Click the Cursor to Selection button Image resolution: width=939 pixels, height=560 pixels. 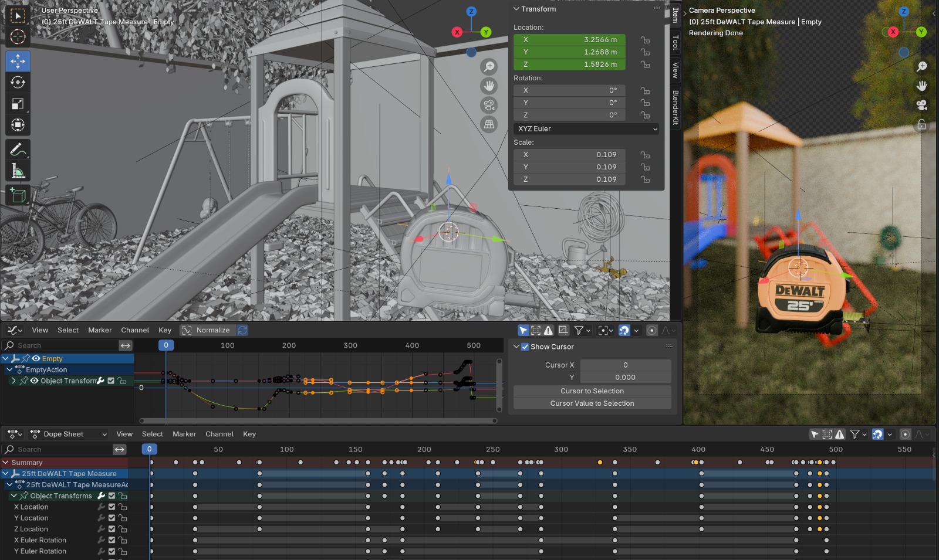pyautogui.click(x=592, y=391)
